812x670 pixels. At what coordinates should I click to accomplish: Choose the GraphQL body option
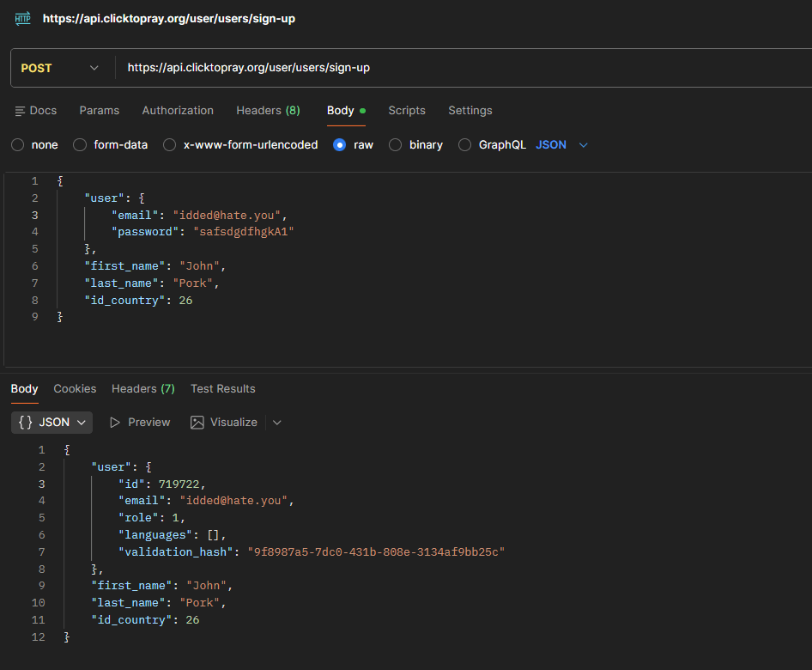464,145
